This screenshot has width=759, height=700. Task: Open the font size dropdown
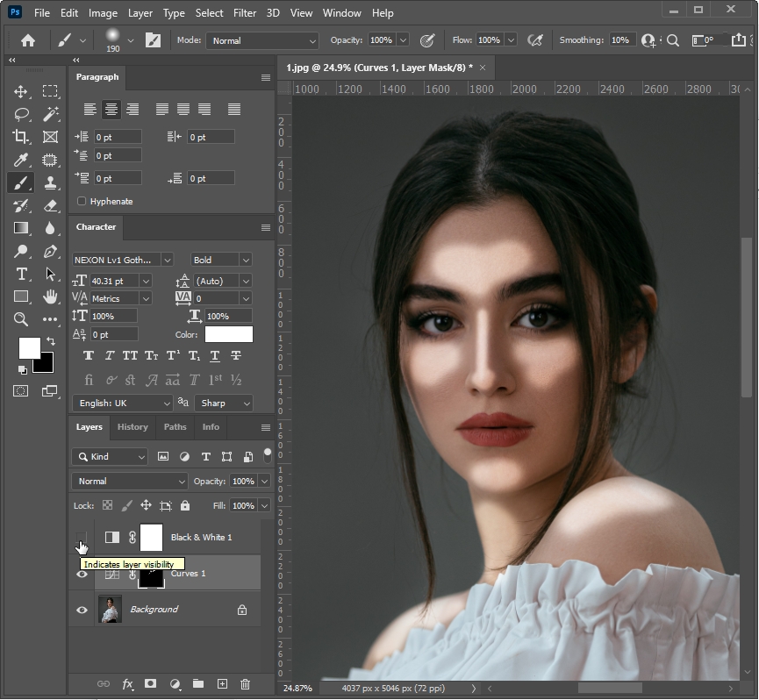[x=146, y=281]
